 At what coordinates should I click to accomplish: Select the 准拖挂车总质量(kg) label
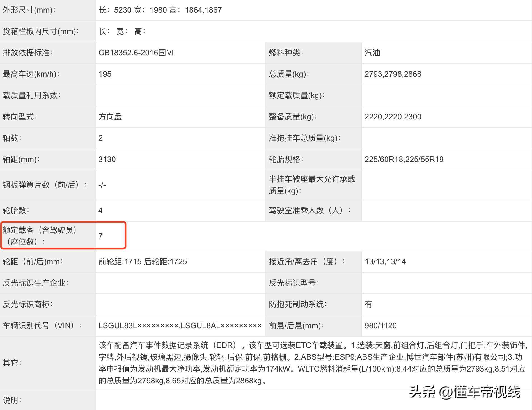pyautogui.click(x=305, y=138)
